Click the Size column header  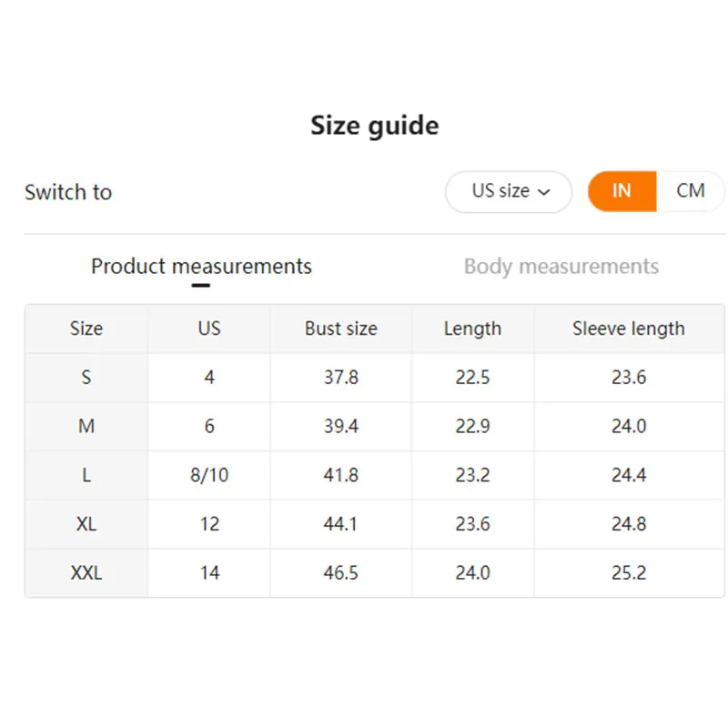[x=86, y=329]
